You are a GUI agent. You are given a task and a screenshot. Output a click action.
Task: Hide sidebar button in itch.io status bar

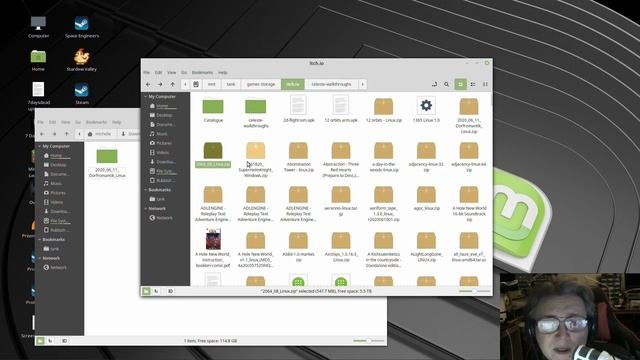pyautogui.click(x=170, y=291)
